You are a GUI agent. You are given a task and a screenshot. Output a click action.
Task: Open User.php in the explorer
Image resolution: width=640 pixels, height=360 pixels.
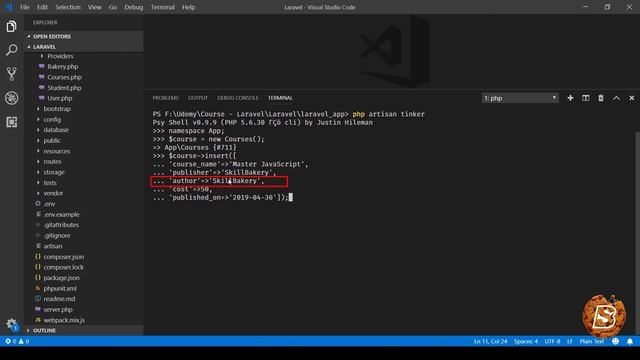(x=60, y=98)
